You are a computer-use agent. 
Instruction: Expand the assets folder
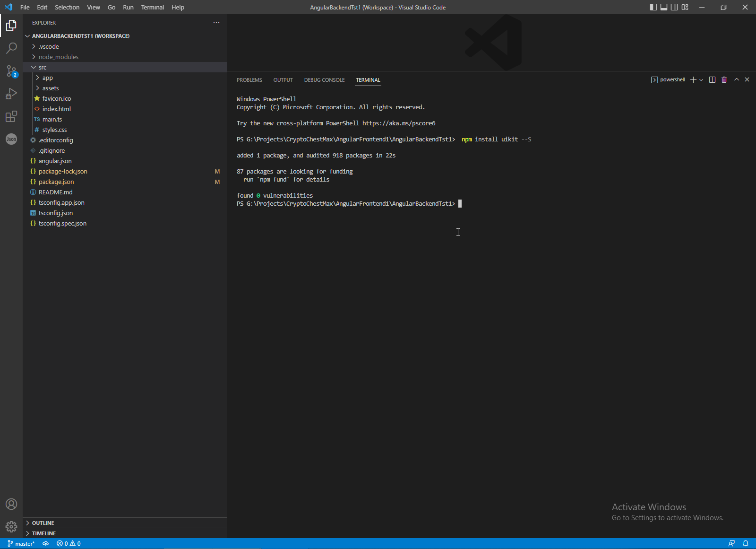point(125,88)
